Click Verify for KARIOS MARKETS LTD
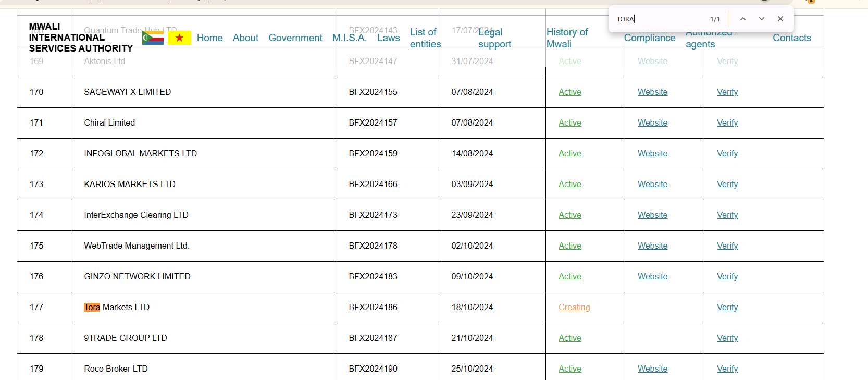The width and height of the screenshot is (868, 380). [x=727, y=185]
